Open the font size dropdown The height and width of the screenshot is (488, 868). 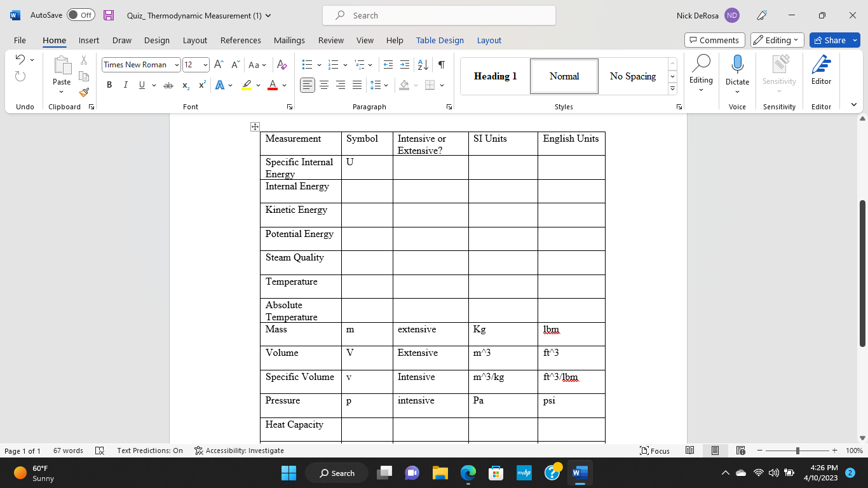pyautogui.click(x=205, y=64)
